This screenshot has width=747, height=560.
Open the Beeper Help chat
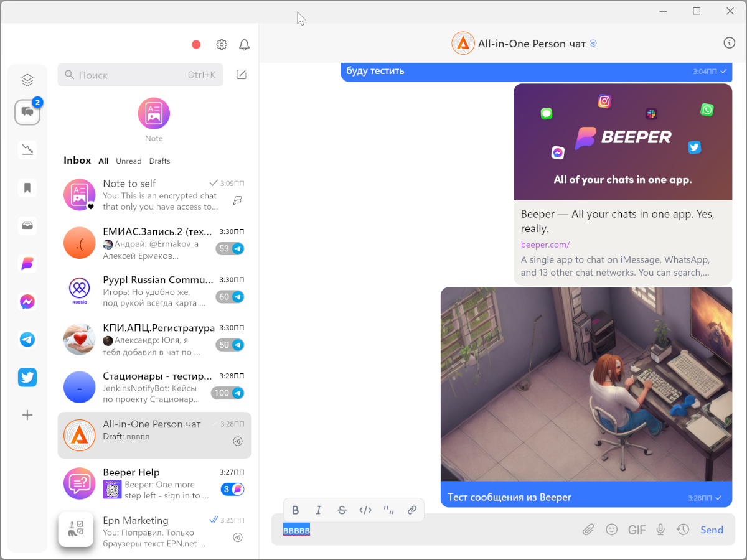[154, 483]
